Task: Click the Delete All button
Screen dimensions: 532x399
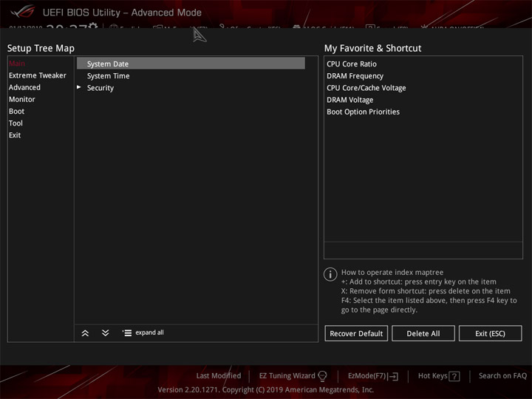Action: pyautogui.click(x=423, y=333)
